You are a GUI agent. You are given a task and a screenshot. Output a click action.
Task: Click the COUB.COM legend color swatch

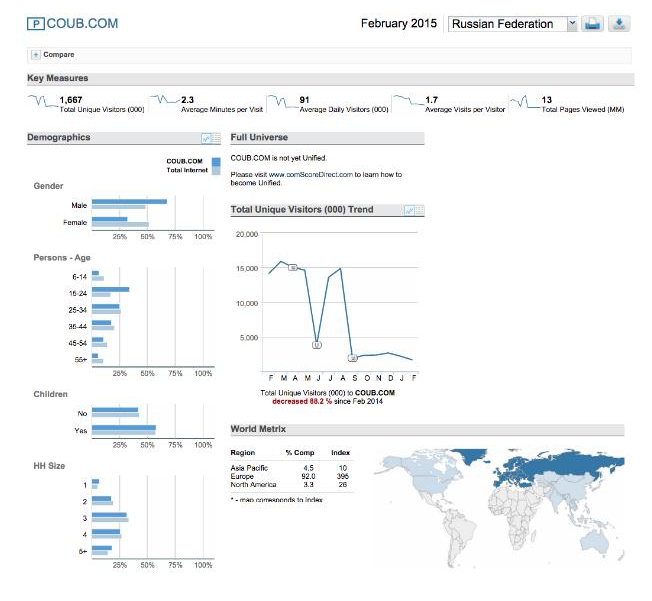coord(216,160)
